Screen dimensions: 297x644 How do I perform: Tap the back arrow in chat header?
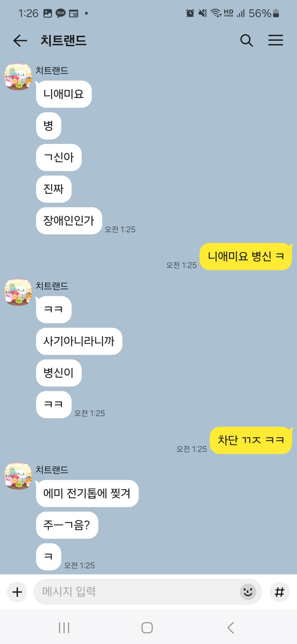[x=20, y=41]
